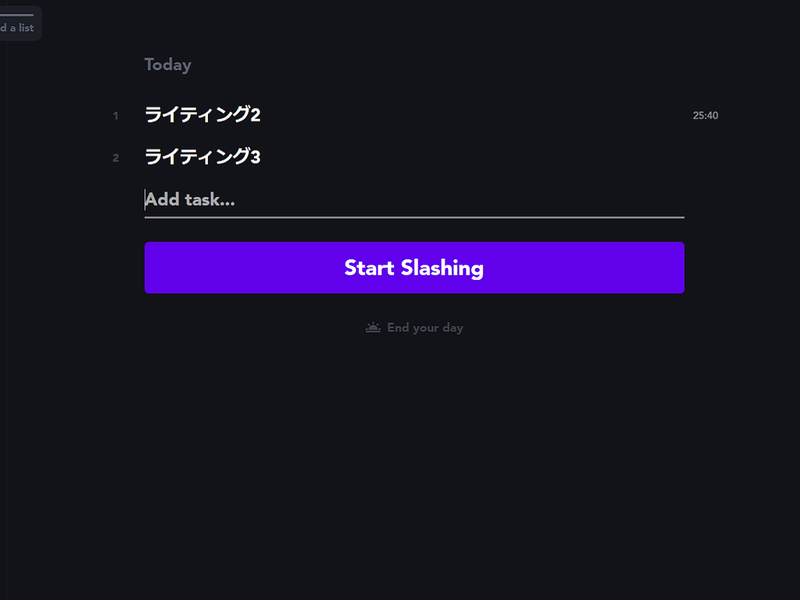800x600 pixels.
Task: Focus the Add task input field
Action: click(x=414, y=199)
